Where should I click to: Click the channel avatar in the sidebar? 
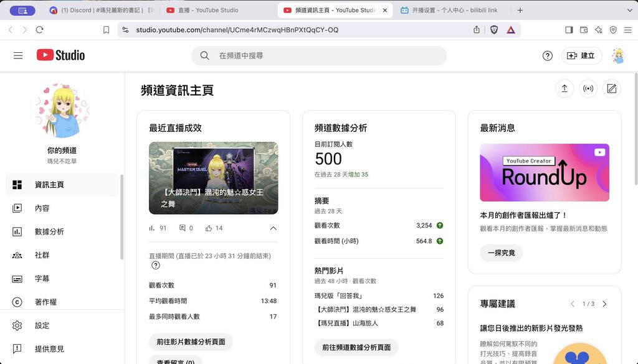pyautogui.click(x=62, y=111)
